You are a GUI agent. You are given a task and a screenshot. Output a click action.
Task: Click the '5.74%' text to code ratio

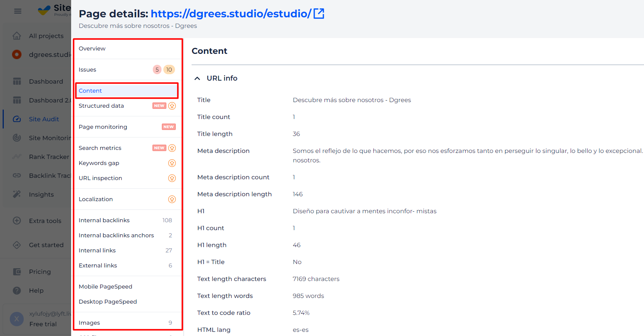click(301, 313)
